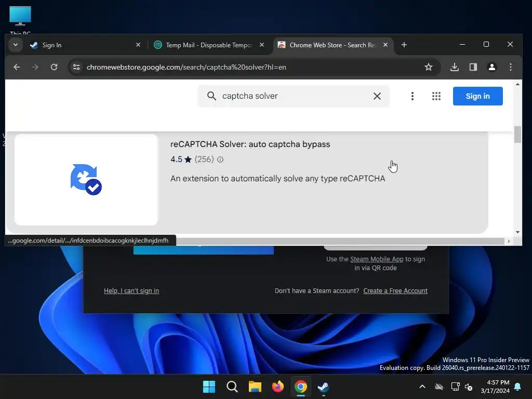Bookmark this page with the star icon
Image resolution: width=532 pixels, height=399 pixels.
(428, 67)
